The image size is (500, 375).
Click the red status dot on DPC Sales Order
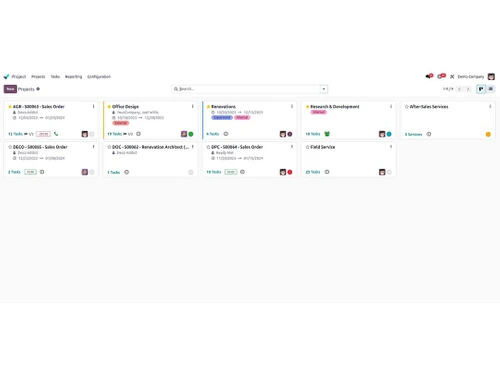click(x=290, y=172)
